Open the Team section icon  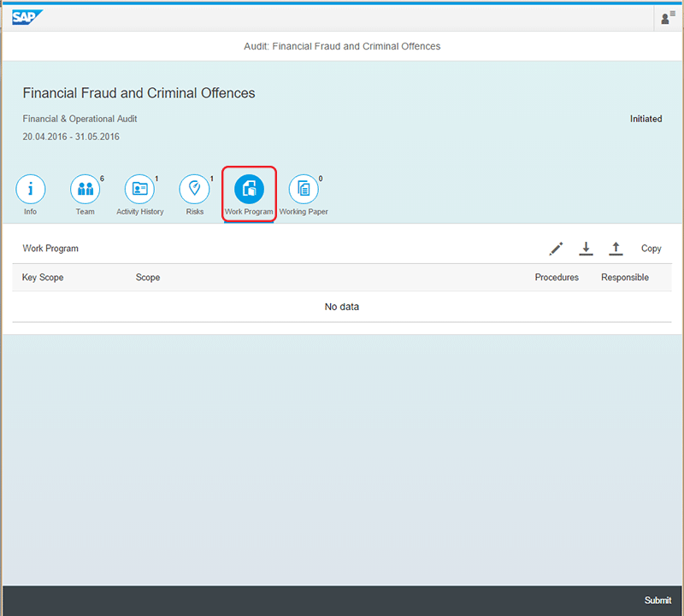(85, 189)
